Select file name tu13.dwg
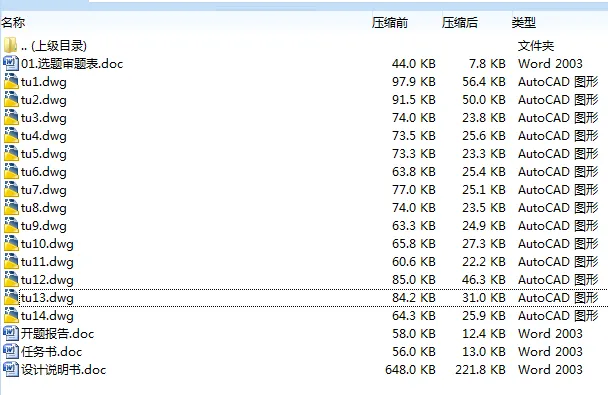 tap(47, 298)
